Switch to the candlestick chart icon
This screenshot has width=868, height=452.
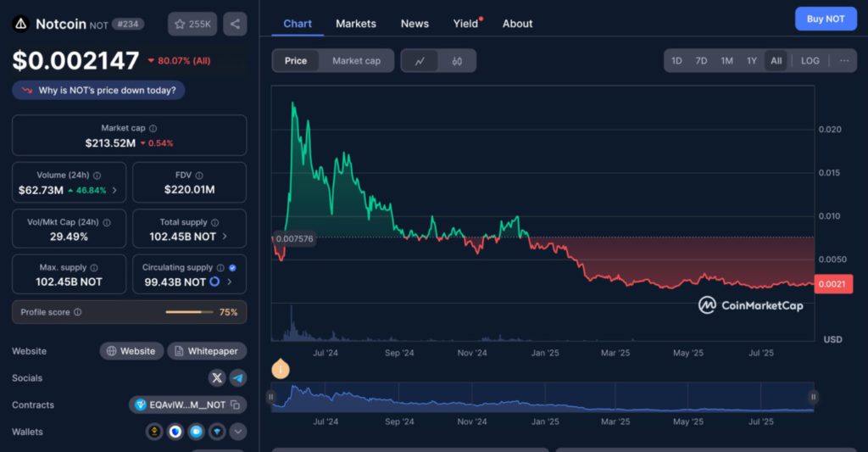[457, 61]
